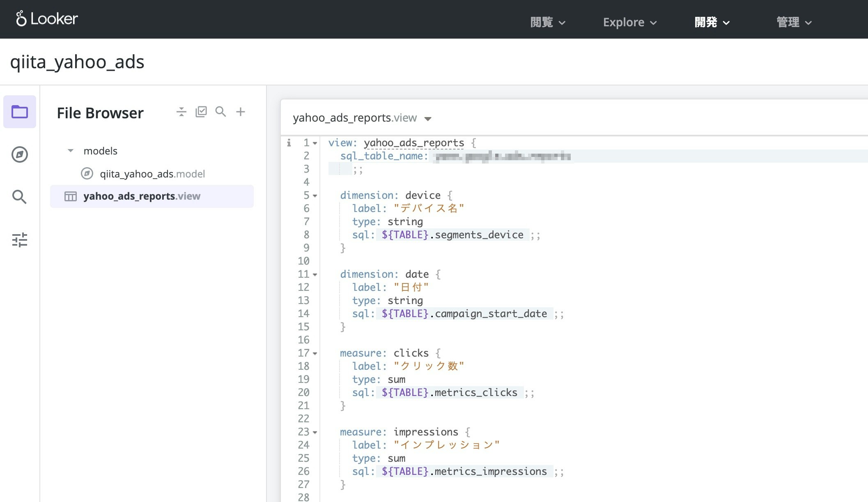
Task: Select yahoo_ads_reports.view in file tree
Action: click(152, 196)
